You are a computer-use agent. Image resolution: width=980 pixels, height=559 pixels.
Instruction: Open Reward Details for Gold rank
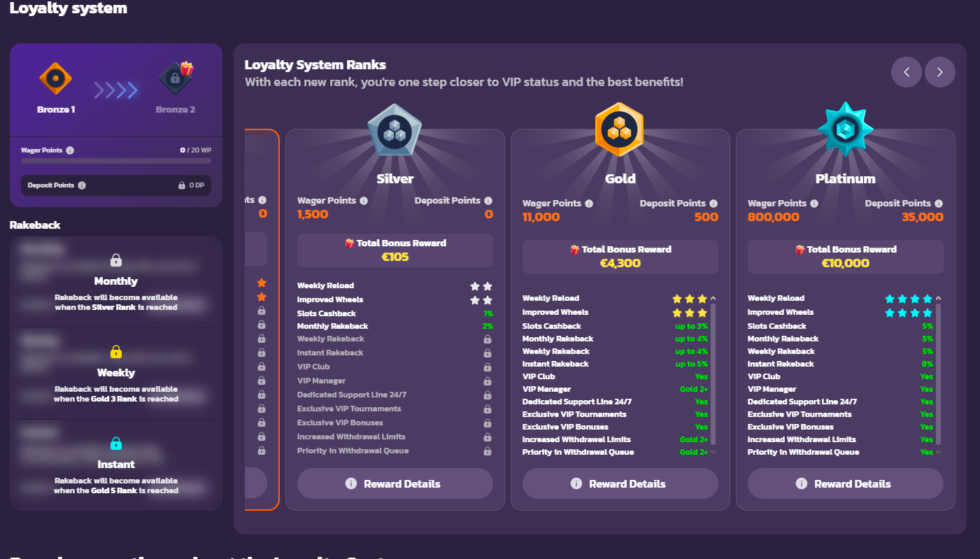pyautogui.click(x=620, y=483)
